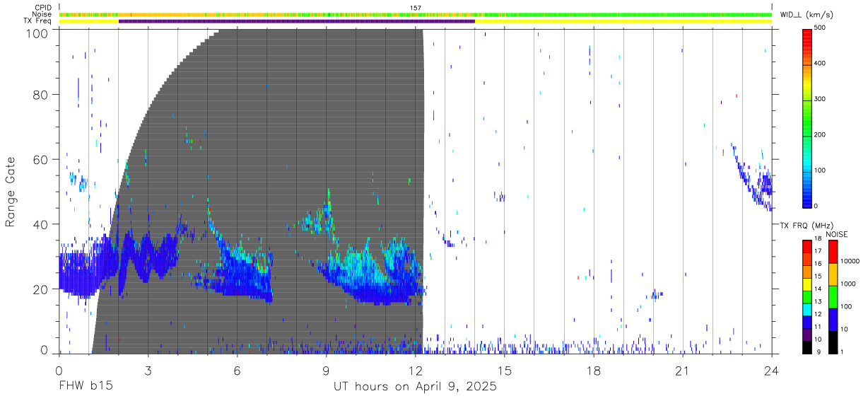Click the WID⊥ (km/s) colorbar title
868x401 pixels.
coord(808,15)
